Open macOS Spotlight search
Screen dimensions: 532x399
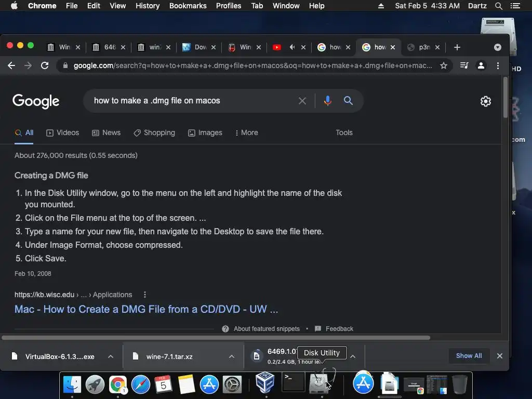coord(498,6)
